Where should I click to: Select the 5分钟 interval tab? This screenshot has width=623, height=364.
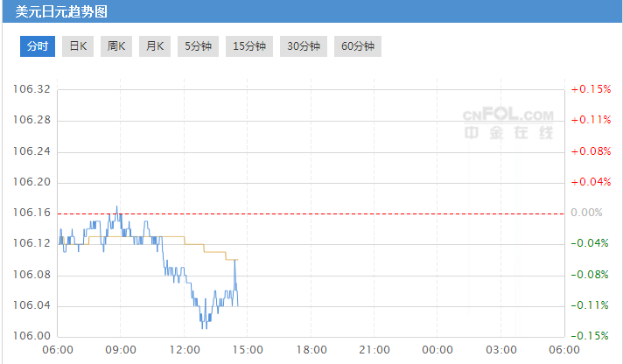198,46
